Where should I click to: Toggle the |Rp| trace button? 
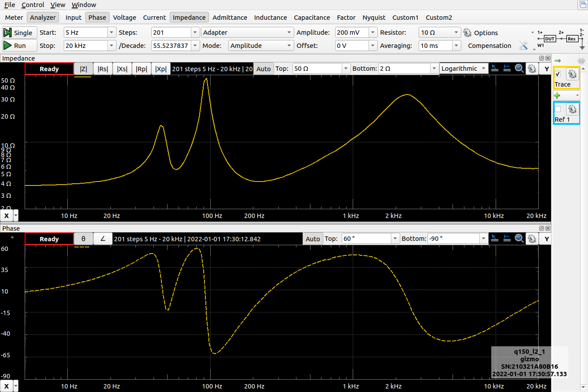142,69
